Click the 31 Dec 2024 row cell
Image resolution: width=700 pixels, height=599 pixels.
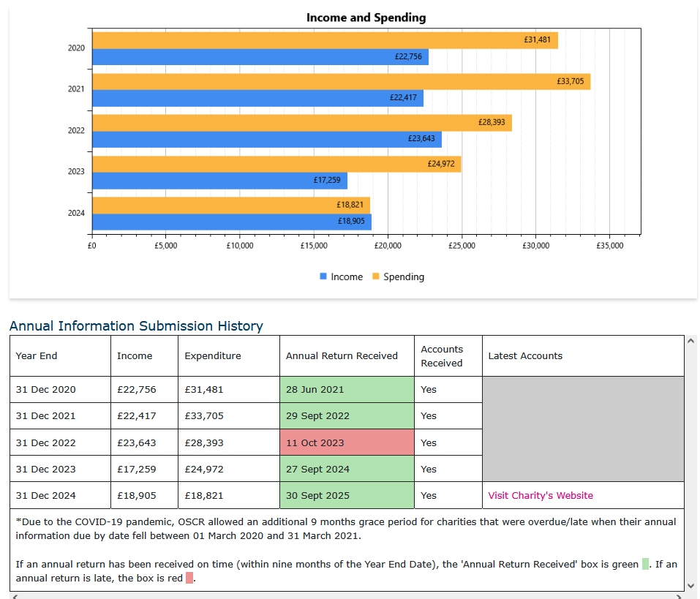coord(46,495)
